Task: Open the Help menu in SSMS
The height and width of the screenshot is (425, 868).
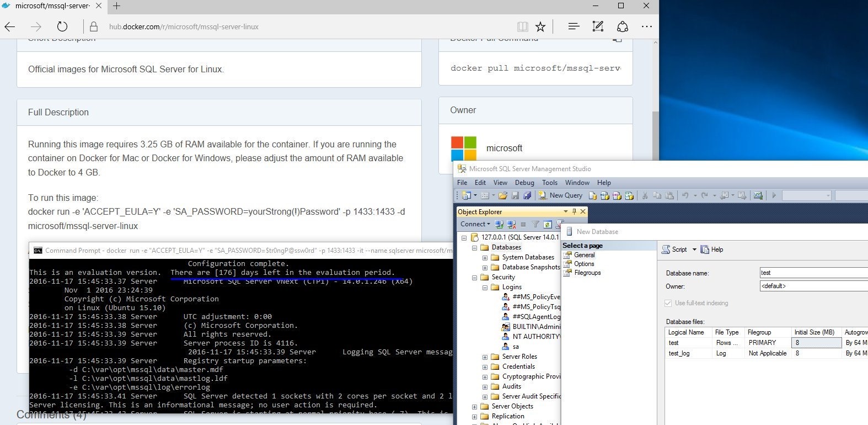Action: pos(604,183)
